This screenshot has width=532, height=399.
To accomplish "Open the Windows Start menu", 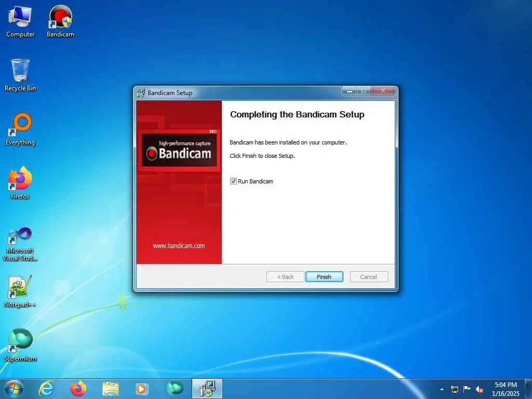I will point(14,389).
